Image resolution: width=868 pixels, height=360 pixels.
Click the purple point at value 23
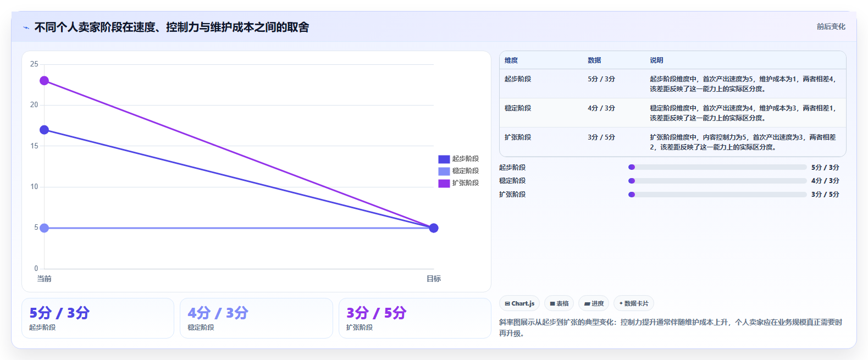coord(45,81)
